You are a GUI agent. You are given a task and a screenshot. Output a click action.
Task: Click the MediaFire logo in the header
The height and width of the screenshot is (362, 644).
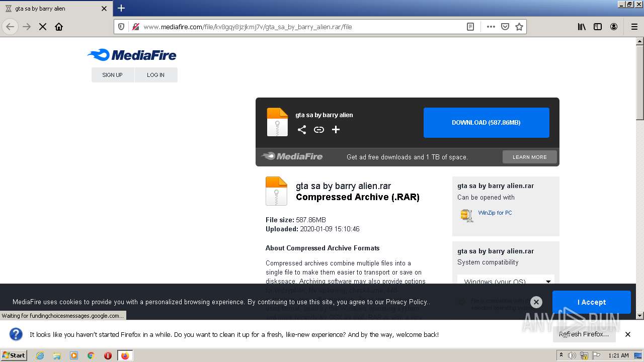132,55
